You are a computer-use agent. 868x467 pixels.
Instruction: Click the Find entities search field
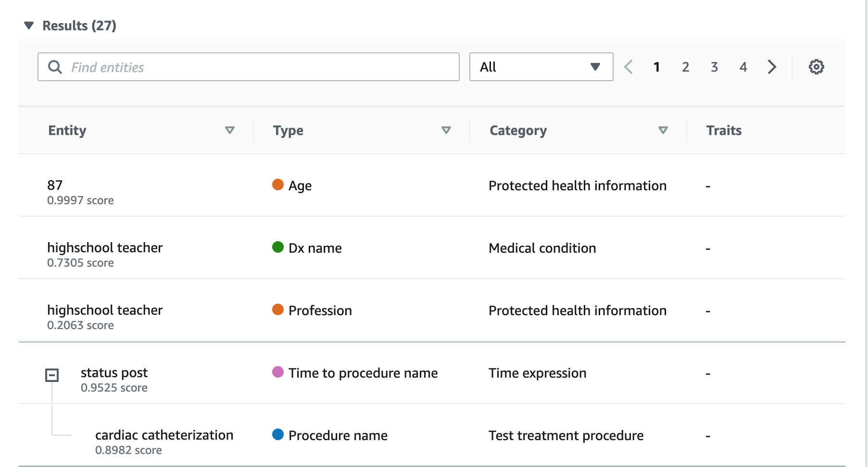point(260,67)
